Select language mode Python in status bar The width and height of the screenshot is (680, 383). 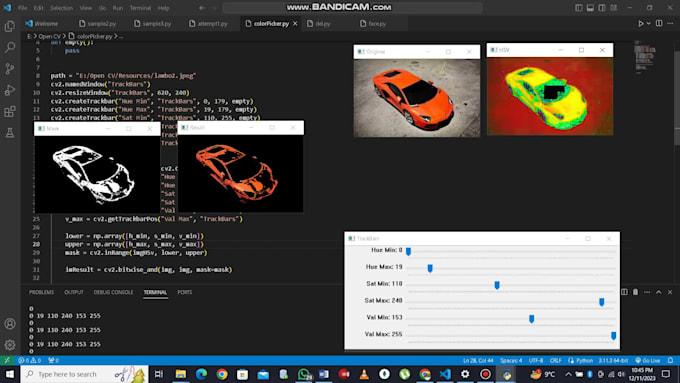point(584,360)
